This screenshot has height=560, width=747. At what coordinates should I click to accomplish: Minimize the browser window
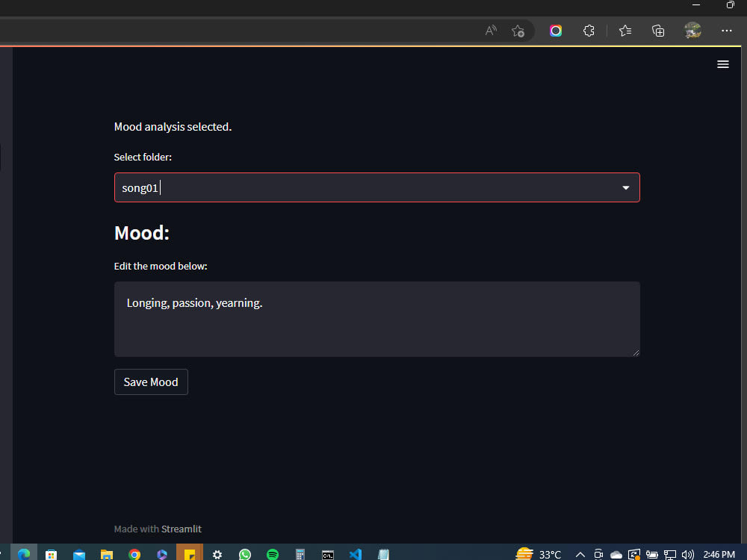[696, 4]
